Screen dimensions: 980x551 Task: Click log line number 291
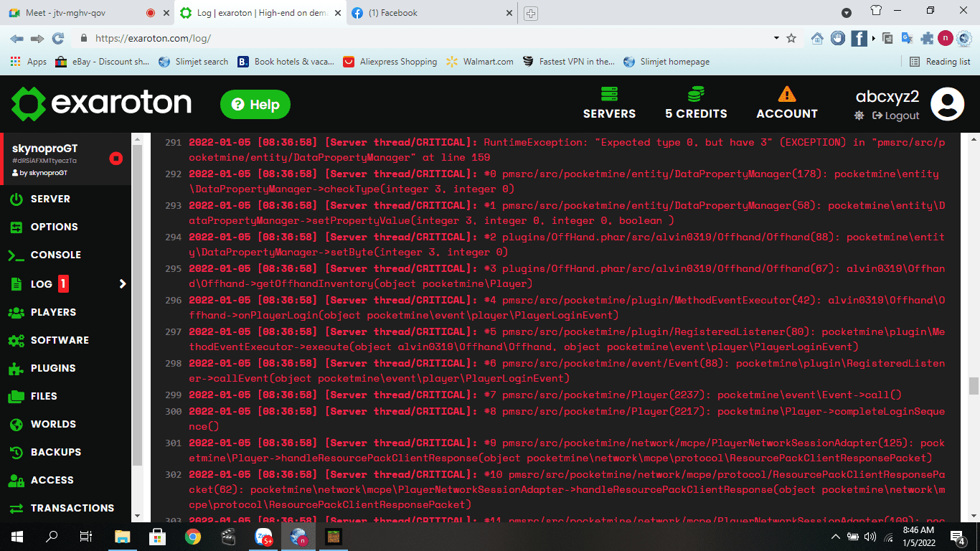173,142
